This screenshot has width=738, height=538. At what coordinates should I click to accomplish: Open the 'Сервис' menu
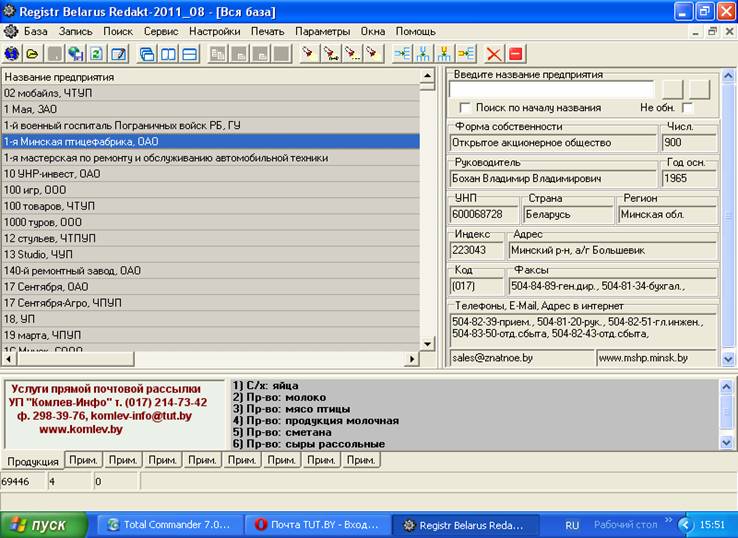(161, 31)
